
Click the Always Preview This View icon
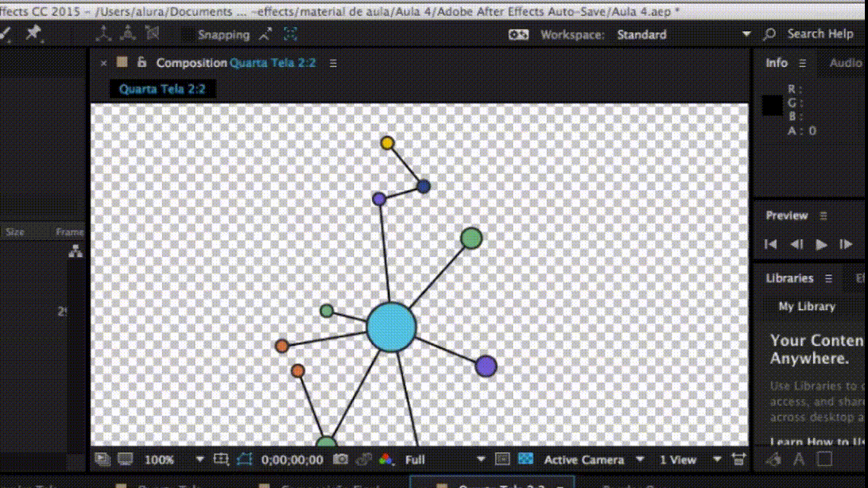[x=103, y=459]
